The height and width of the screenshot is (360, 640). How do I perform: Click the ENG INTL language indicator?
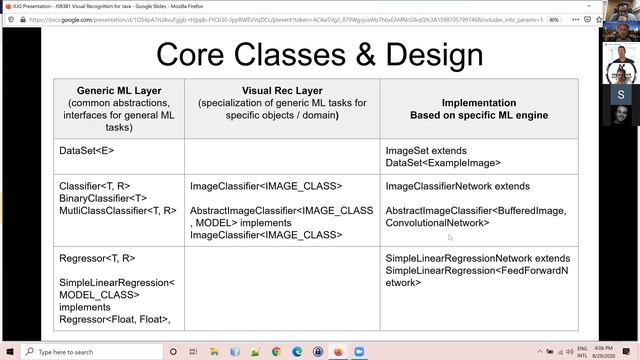pyautogui.click(x=582, y=352)
